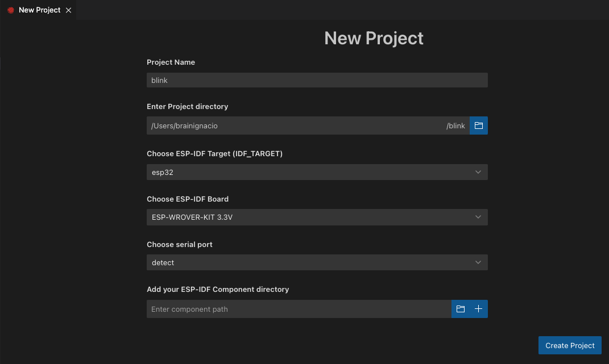Click the esp32 value in the target selector
The width and height of the screenshot is (609, 364).
(163, 171)
